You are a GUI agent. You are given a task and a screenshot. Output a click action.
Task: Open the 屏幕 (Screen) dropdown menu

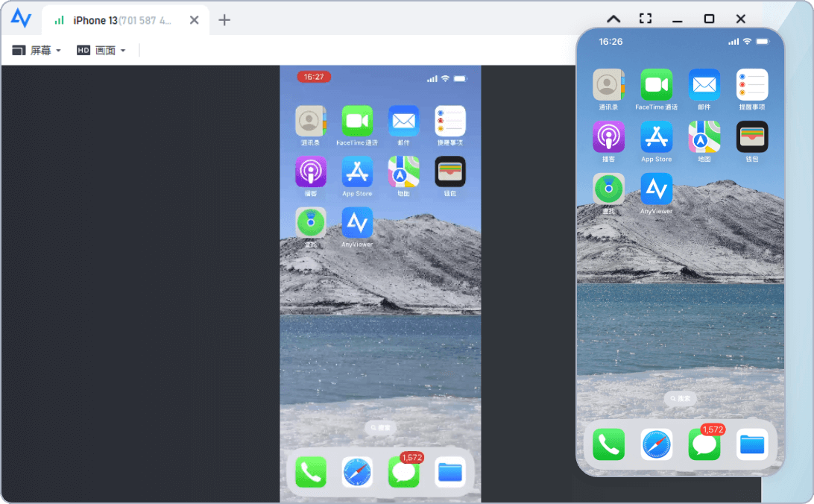tap(37, 51)
